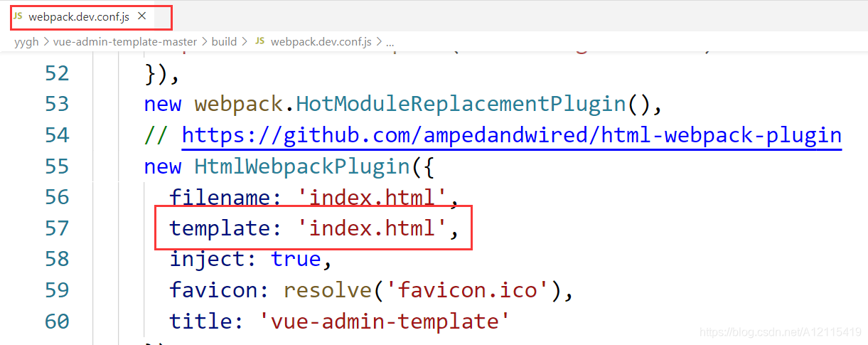
Task: Close the webpack.dev.conf.js tab
Action: point(141,16)
